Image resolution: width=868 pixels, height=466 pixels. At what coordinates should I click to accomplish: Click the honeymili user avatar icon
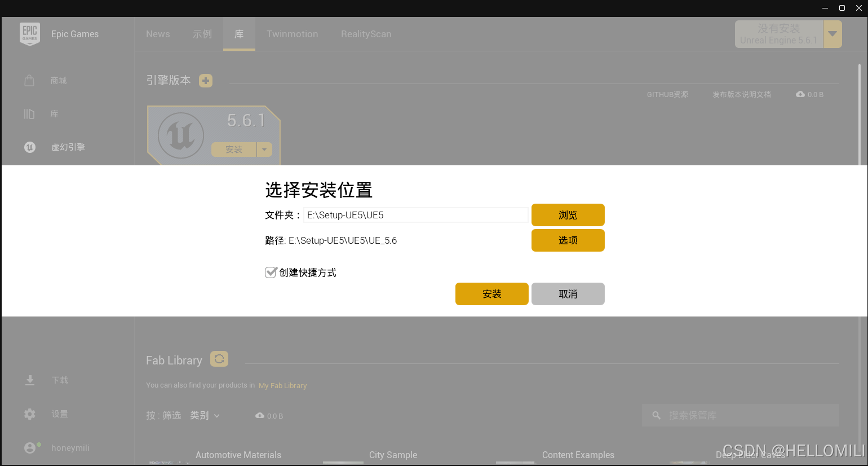[30, 448]
